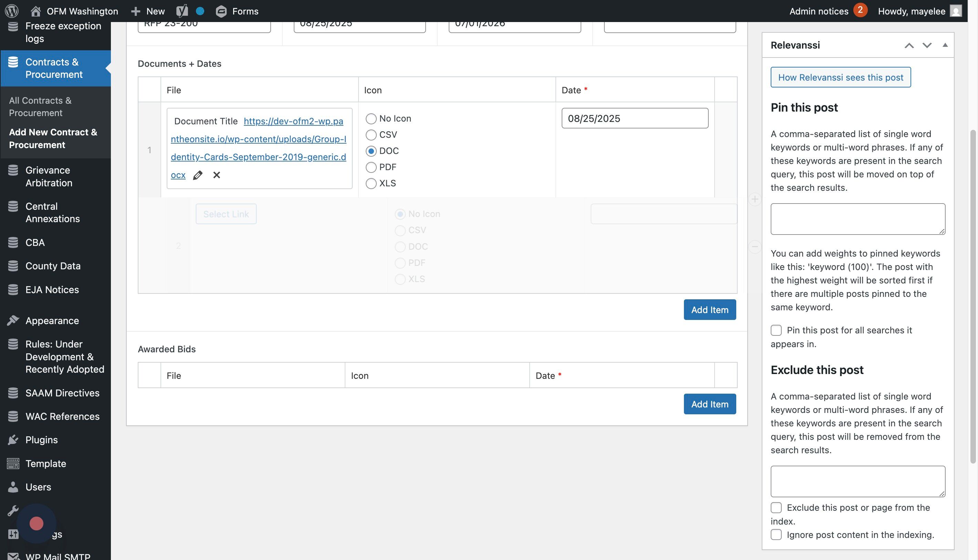Click the pinned keywords text area
The image size is (978, 560).
[857, 219]
